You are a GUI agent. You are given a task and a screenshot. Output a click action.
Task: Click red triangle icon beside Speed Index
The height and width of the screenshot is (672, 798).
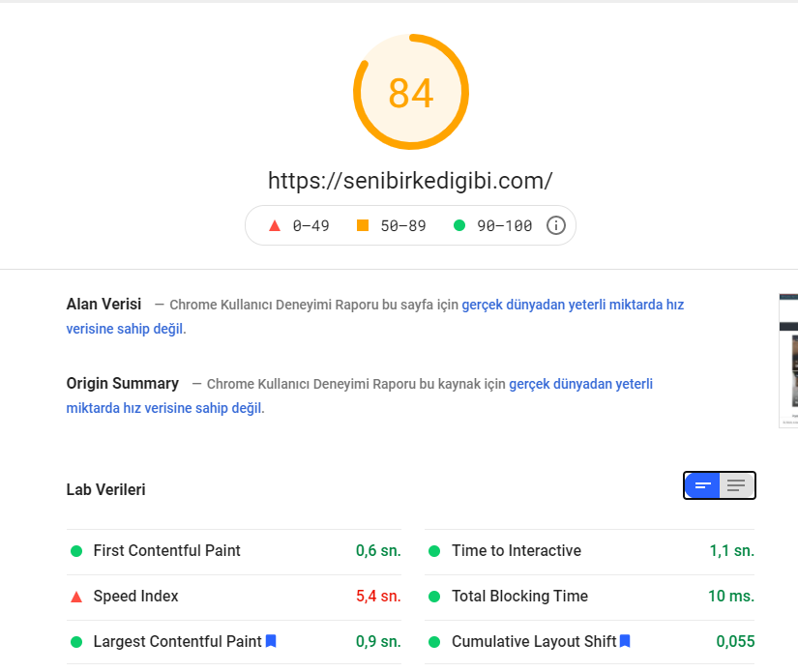pos(76,597)
